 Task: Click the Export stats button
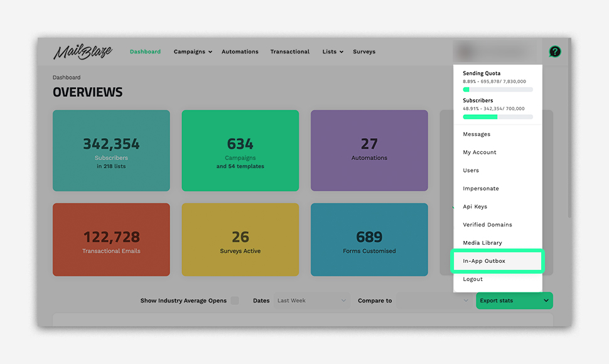pos(514,301)
